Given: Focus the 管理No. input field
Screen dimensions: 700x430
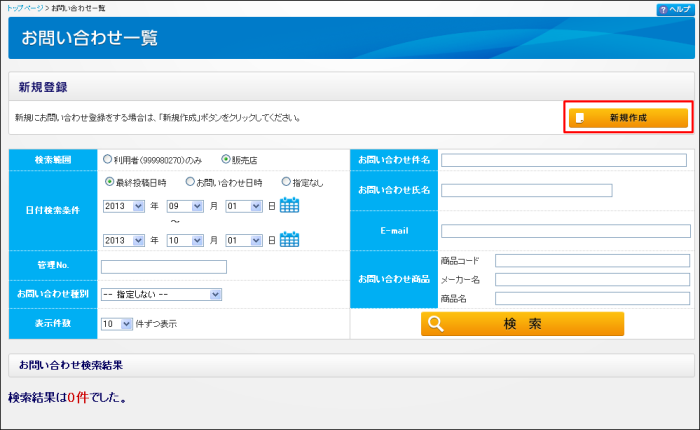Looking at the screenshot, I should coord(164,267).
